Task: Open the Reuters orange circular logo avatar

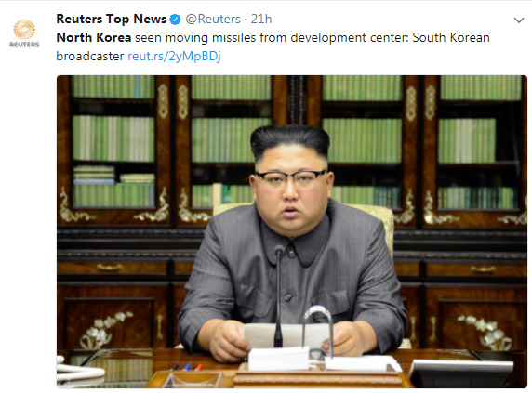Action: click(24, 29)
